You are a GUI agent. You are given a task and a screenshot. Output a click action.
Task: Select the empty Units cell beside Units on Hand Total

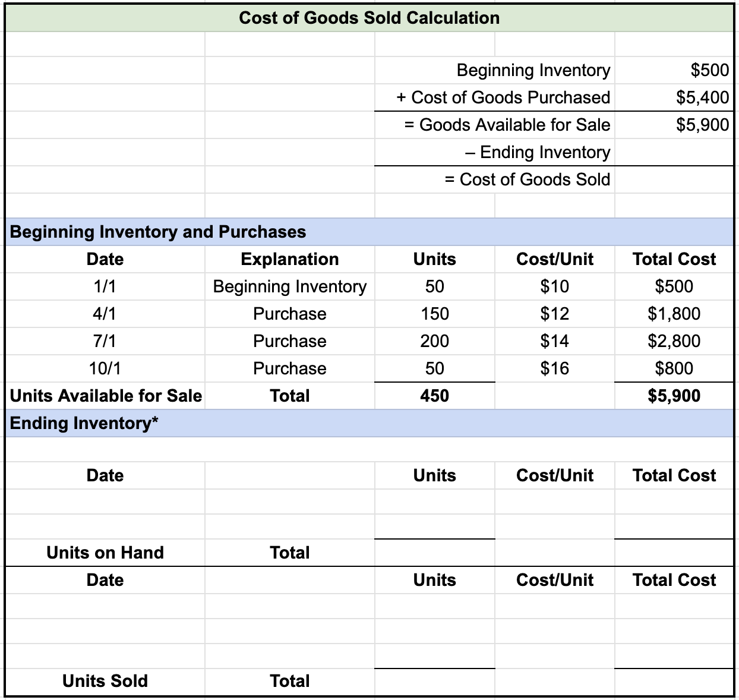pos(434,553)
